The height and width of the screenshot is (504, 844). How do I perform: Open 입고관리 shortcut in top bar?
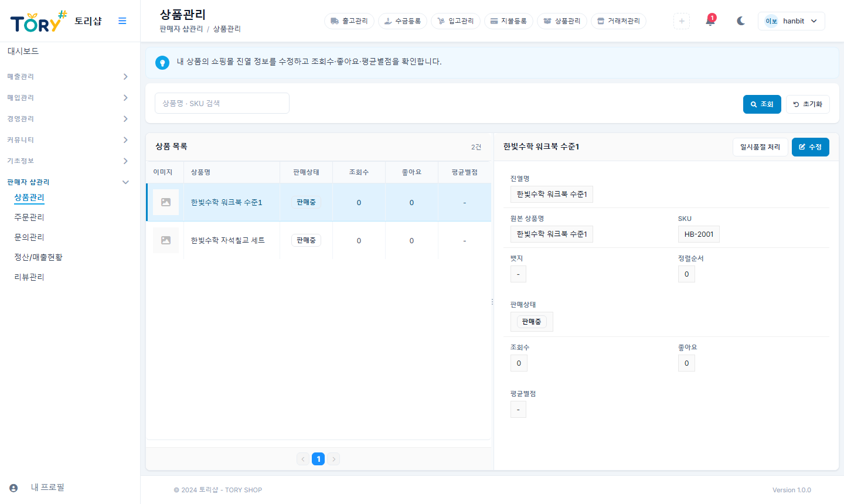456,21
